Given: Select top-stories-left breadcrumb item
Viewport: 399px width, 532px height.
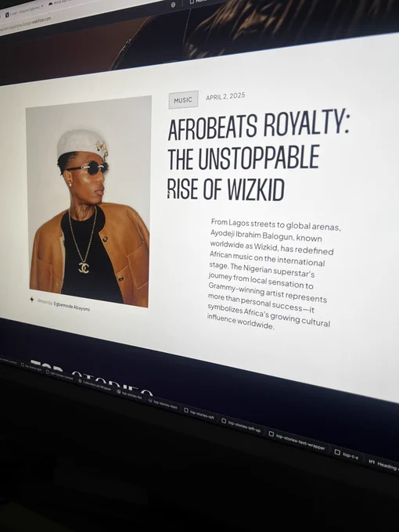Looking at the screenshot, I should [x=199, y=414].
